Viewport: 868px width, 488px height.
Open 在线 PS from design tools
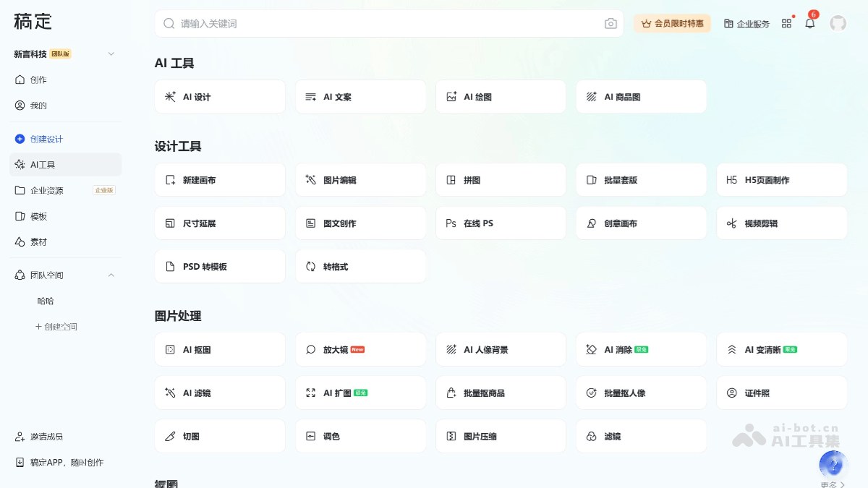coord(501,223)
